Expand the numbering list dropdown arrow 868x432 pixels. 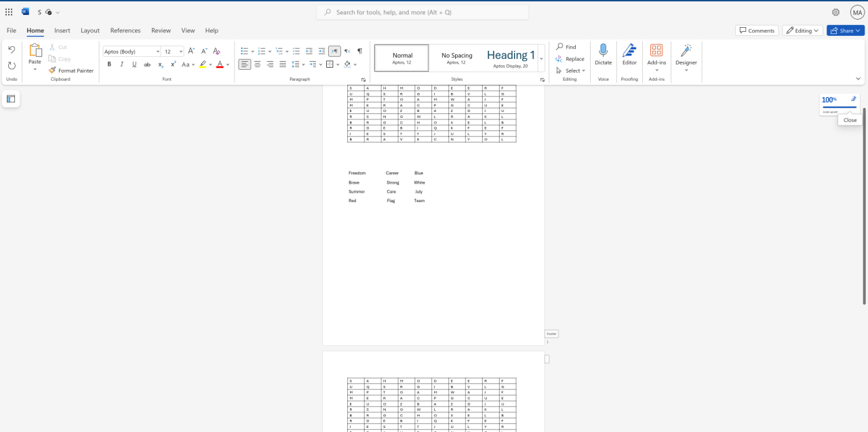pos(270,52)
